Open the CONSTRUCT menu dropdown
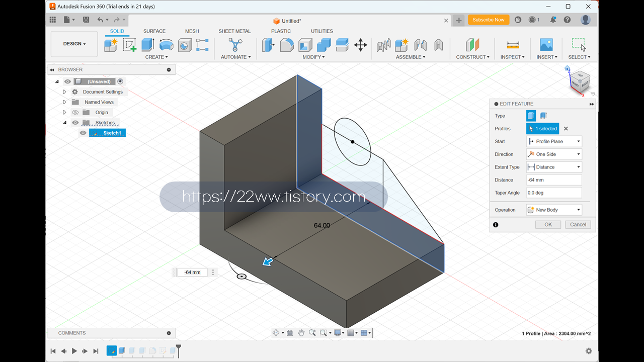This screenshot has width=644, height=362. pos(473,57)
